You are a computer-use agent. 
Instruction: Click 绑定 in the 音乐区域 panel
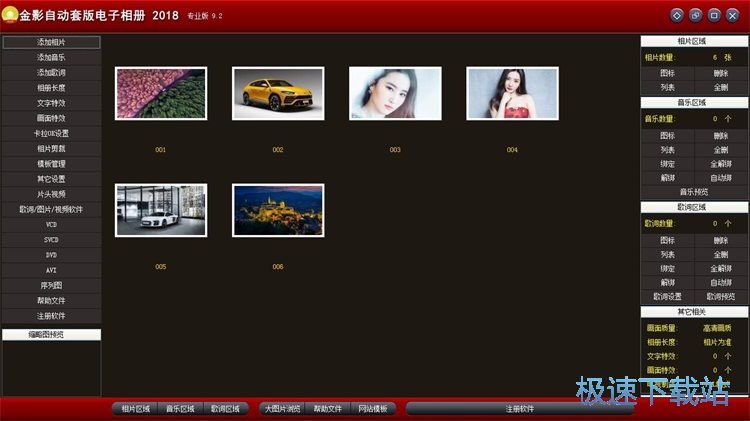pyautogui.click(x=667, y=164)
